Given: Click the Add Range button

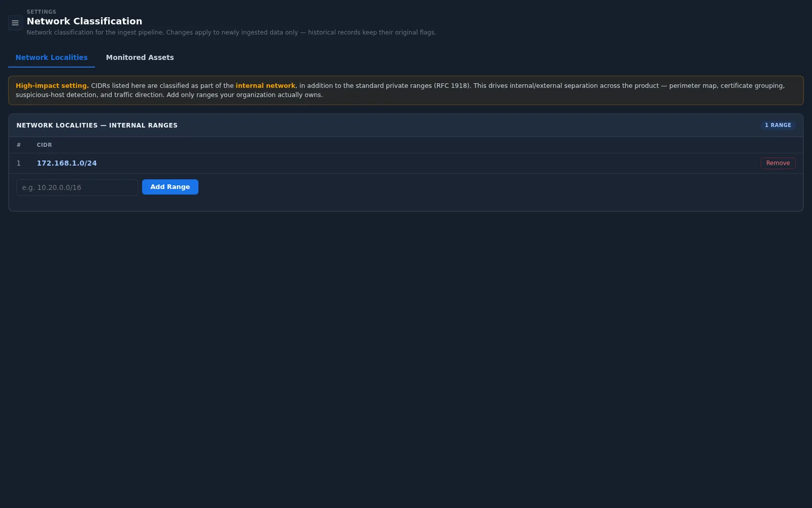Looking at the screenshot, I should [170, 187].
